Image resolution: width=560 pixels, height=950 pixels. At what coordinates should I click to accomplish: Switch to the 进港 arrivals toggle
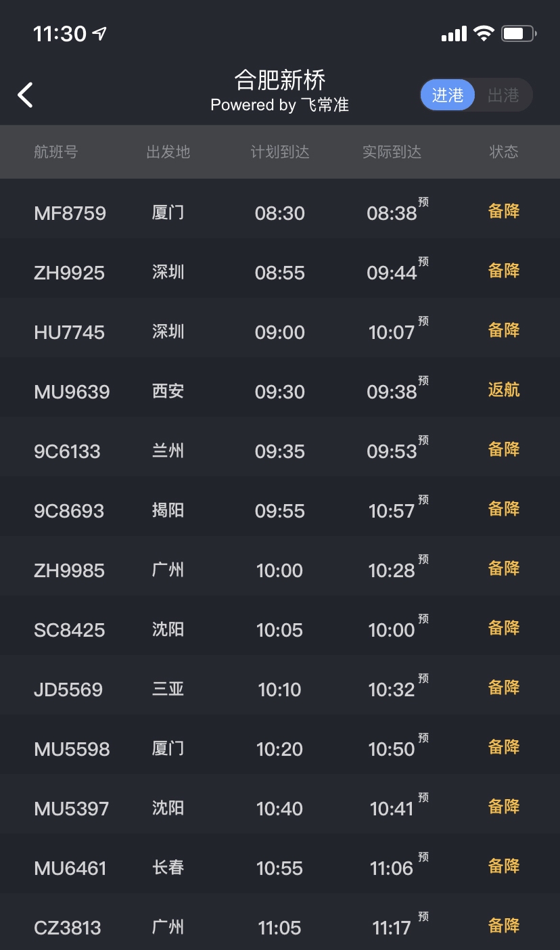[x=448, y=95]
